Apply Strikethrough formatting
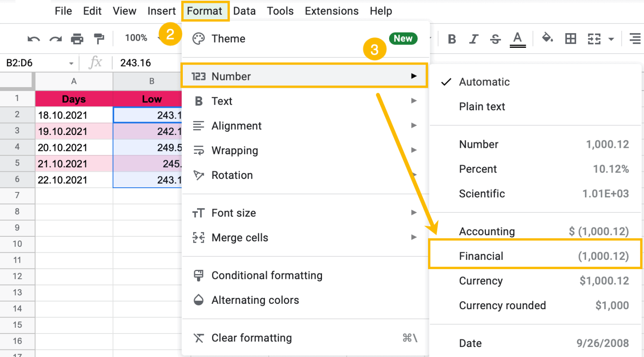 tap(495, 39)
